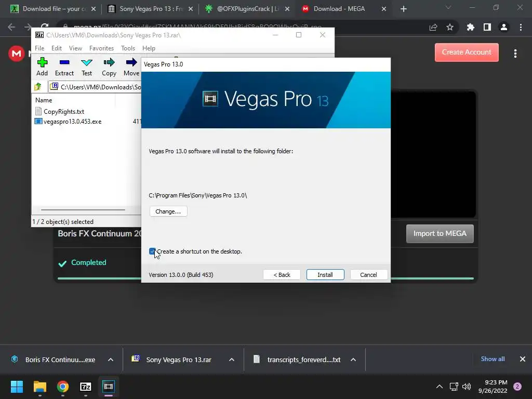Open File Explorer from the taskbar
This screenshot has width=532, height=399.
click(39, 387)
